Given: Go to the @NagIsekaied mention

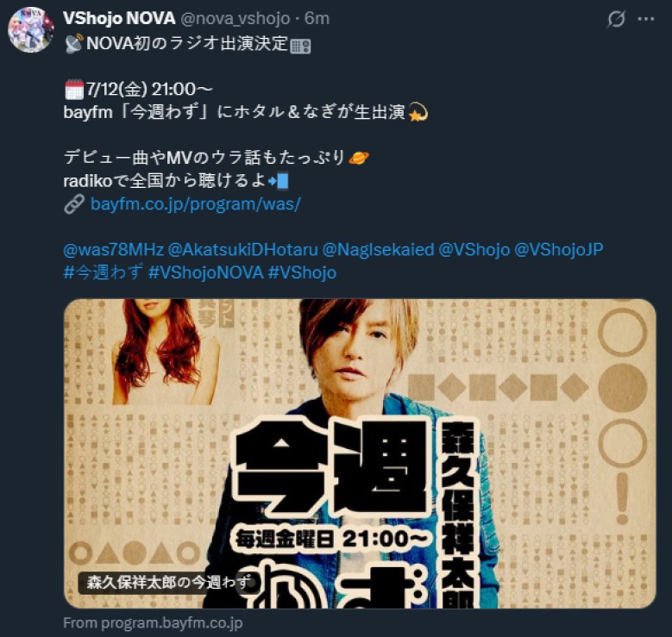Looking at the screenshot, I should pos(378,249).
